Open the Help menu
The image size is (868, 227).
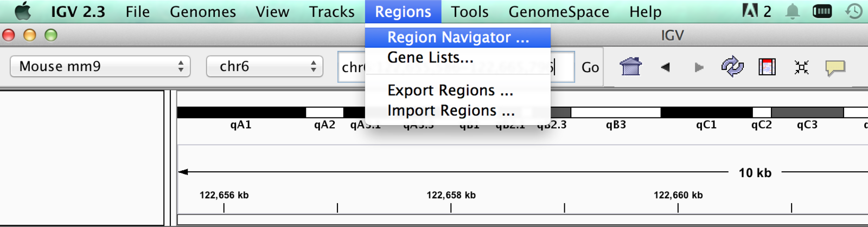click(x=646, y=11)
